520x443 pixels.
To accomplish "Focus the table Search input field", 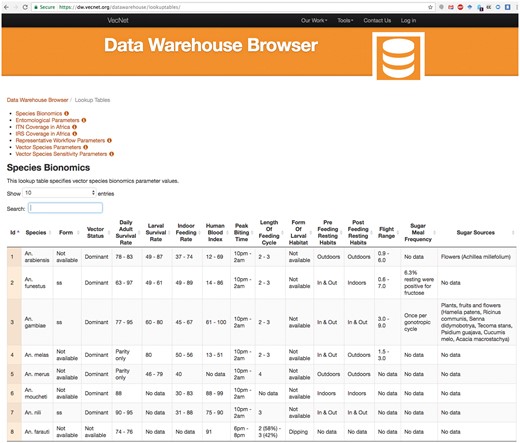I will coord(65,208).
